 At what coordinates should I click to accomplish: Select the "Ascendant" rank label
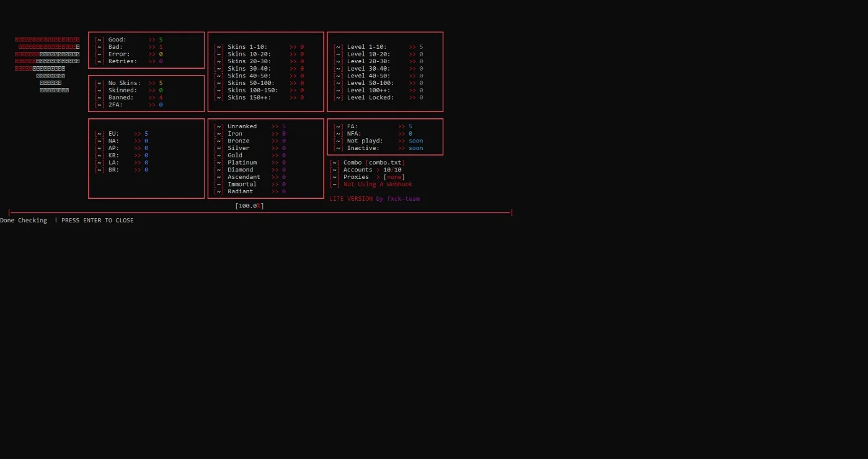click(244, 177)
